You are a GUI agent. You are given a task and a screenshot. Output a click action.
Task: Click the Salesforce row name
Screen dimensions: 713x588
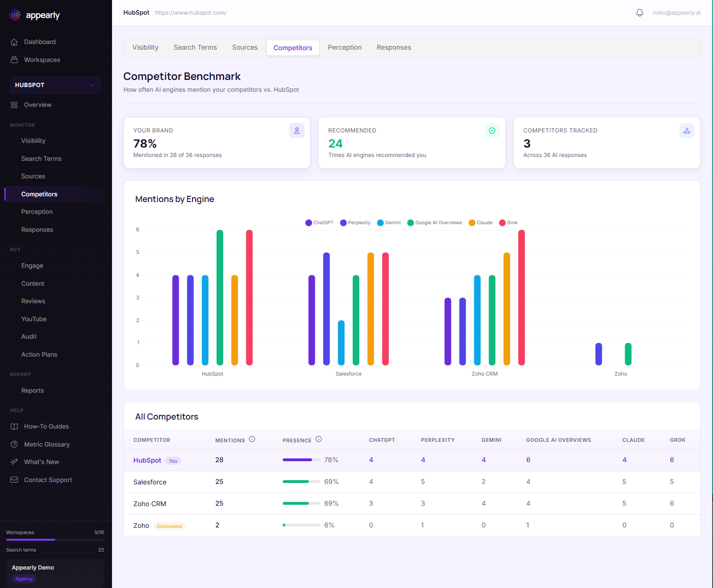click(150, 482)
